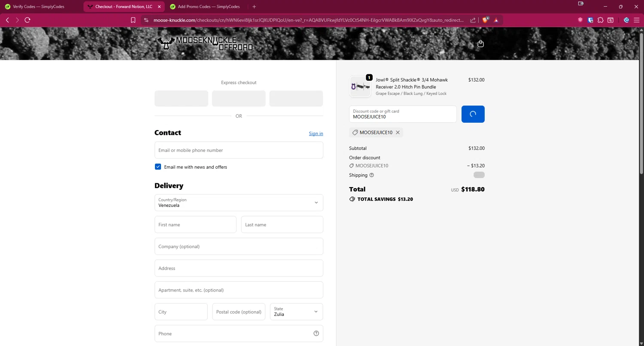Click the Company (optional) field
This screenshot has height=346, width=644.
239,246
